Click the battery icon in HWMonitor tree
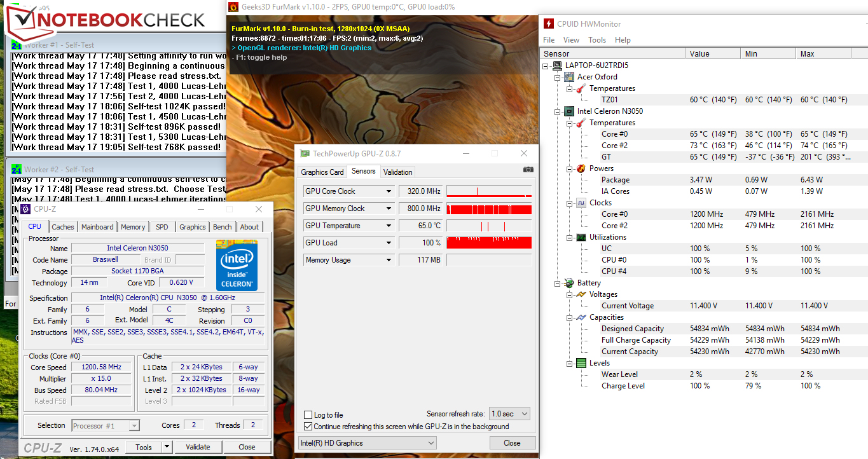 [569, 283]
